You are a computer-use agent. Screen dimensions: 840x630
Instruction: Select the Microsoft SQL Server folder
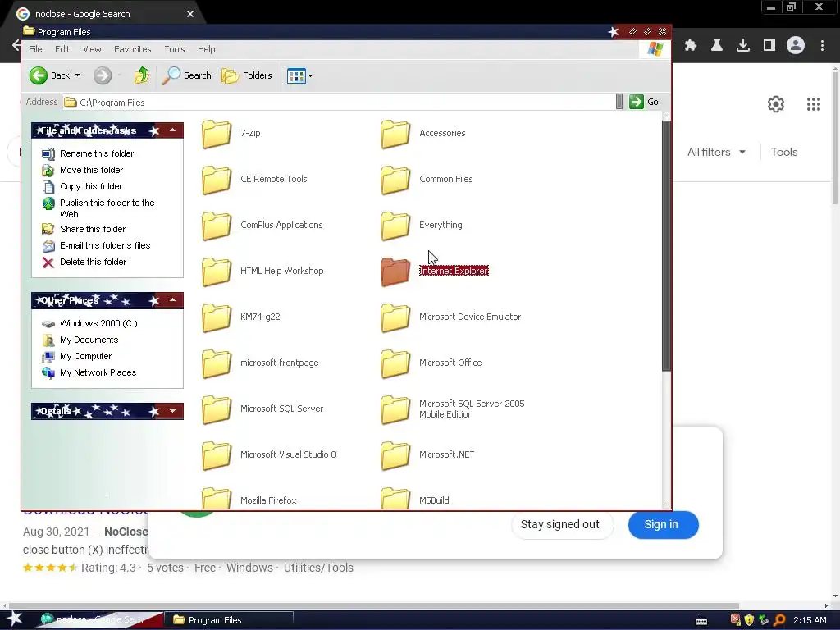(217, 410)
